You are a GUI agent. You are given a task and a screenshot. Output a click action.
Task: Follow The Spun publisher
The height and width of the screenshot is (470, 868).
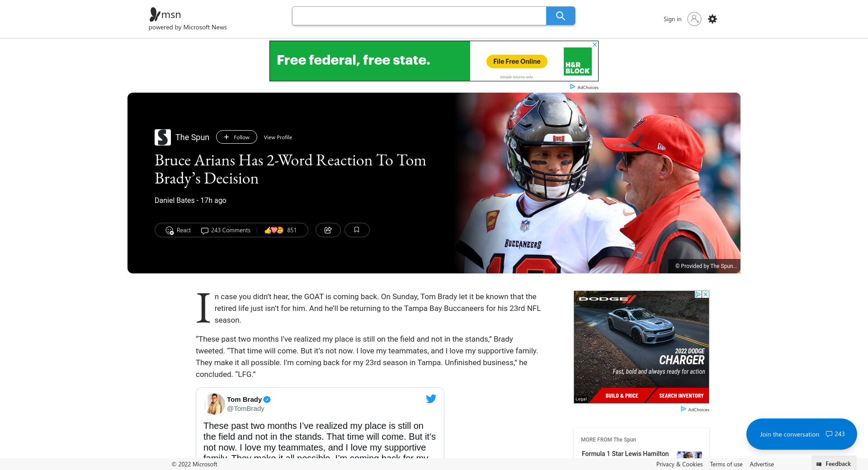click(236, 137)
